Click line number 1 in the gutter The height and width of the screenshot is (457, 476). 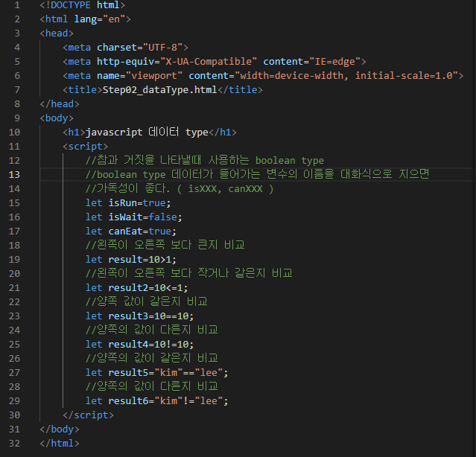point(17,5)
